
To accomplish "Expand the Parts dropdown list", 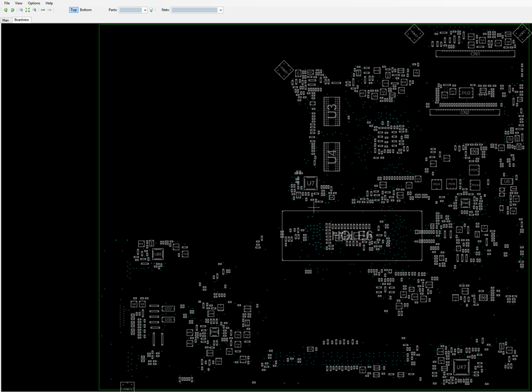I will (145, 10).
